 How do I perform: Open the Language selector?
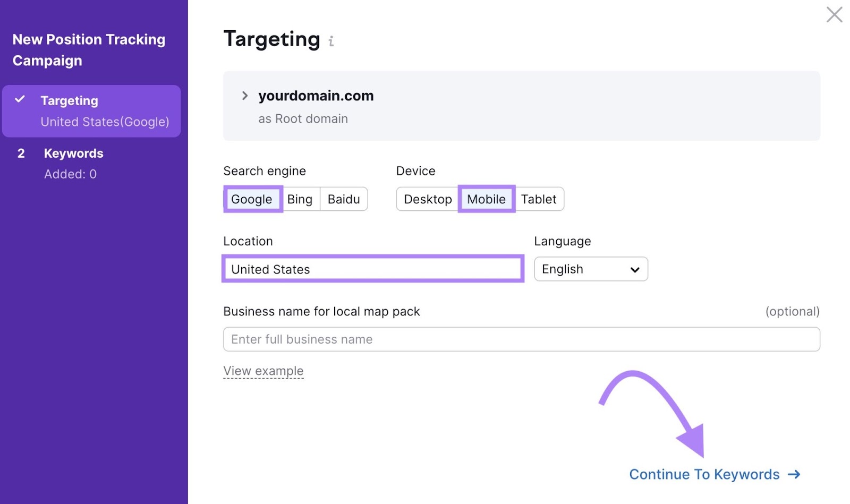click(591, 269)
